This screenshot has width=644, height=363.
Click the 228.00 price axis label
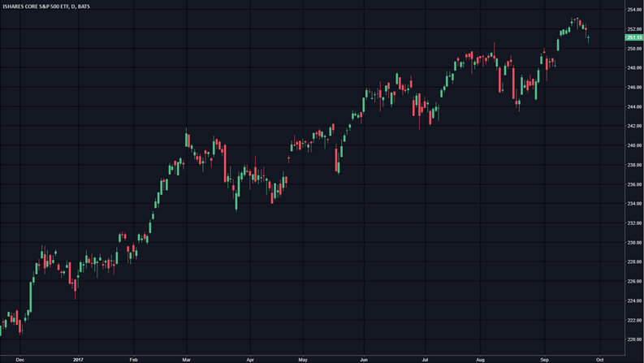[634, 262]
